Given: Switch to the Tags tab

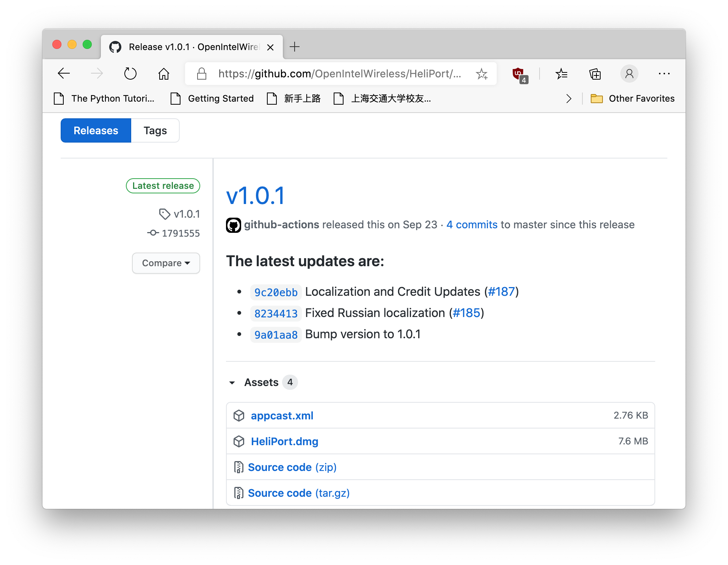Looking at the screenshot, I should pyautogui.click(x=155, y=130).
